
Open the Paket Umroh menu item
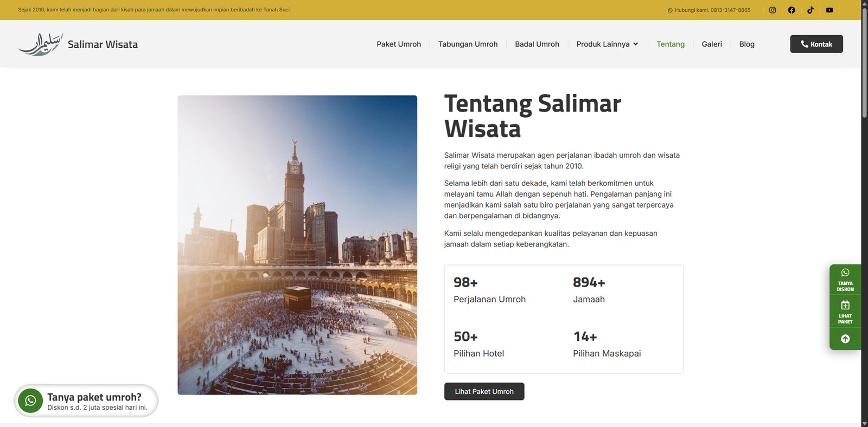point(399,44)
